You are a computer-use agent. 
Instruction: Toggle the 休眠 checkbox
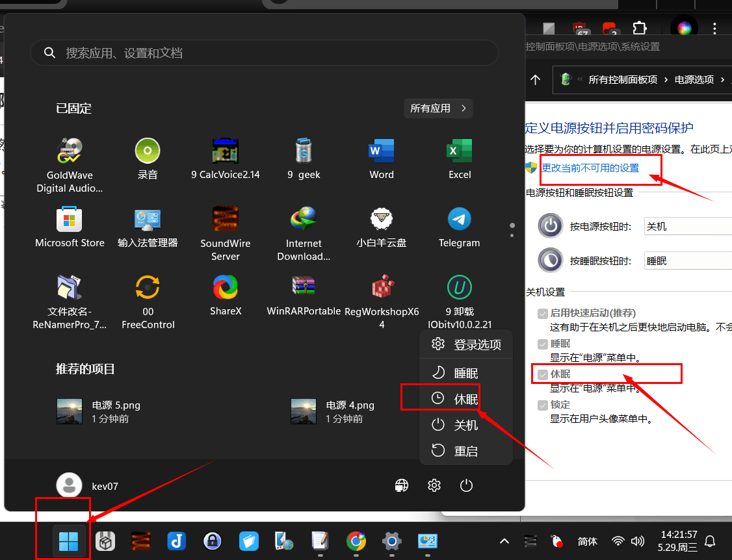542,374
